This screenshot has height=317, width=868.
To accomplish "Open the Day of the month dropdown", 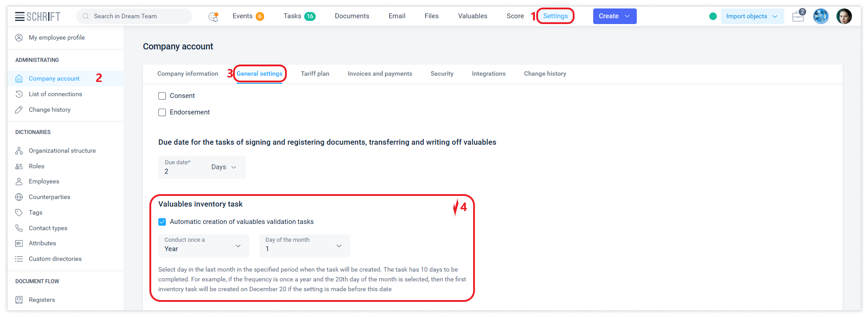I will pyautogui.click(x=304, y=246).
